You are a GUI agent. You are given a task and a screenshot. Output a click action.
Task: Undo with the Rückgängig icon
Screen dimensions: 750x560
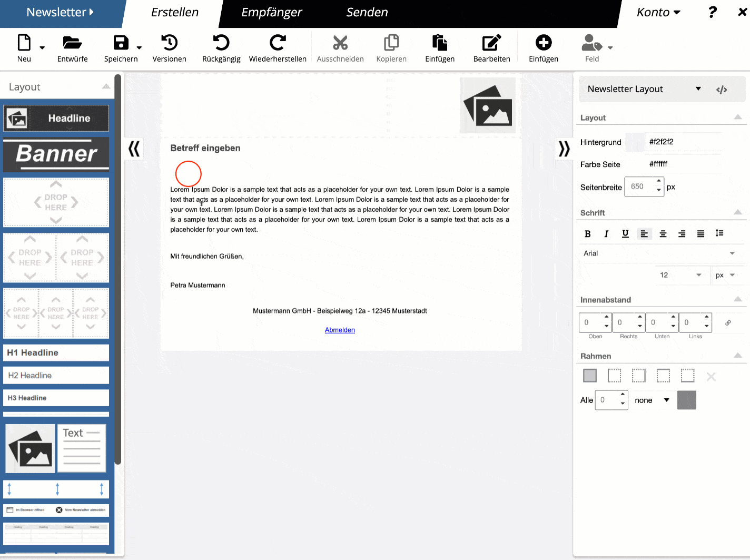(x=221, y=43)
